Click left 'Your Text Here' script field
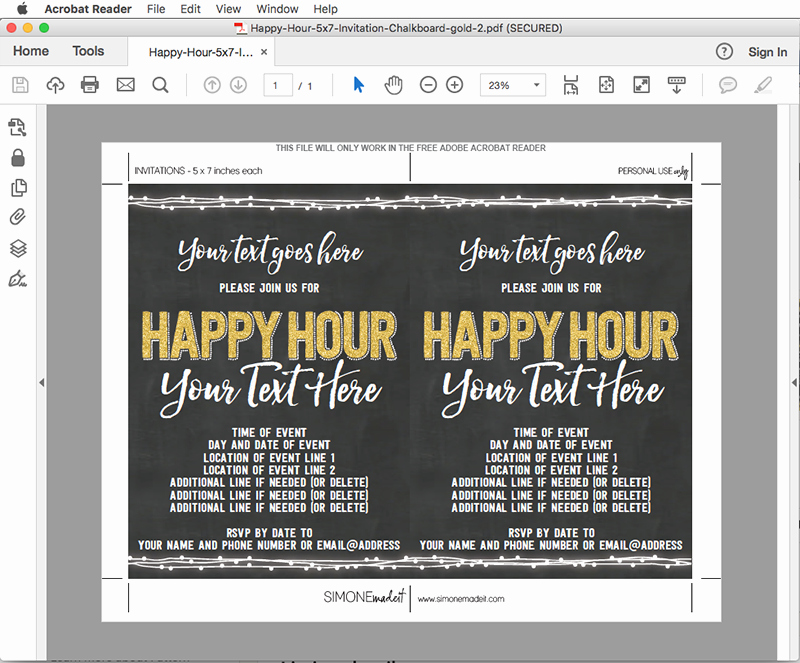This screenshot has width=800, height=663. point(271,388)
